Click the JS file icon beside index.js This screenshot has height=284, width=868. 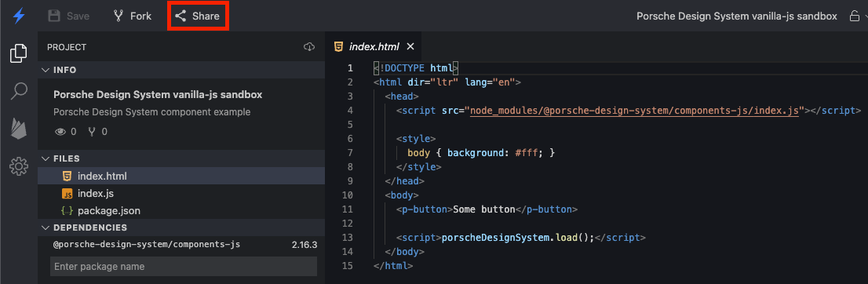click(x=67, y=194)
